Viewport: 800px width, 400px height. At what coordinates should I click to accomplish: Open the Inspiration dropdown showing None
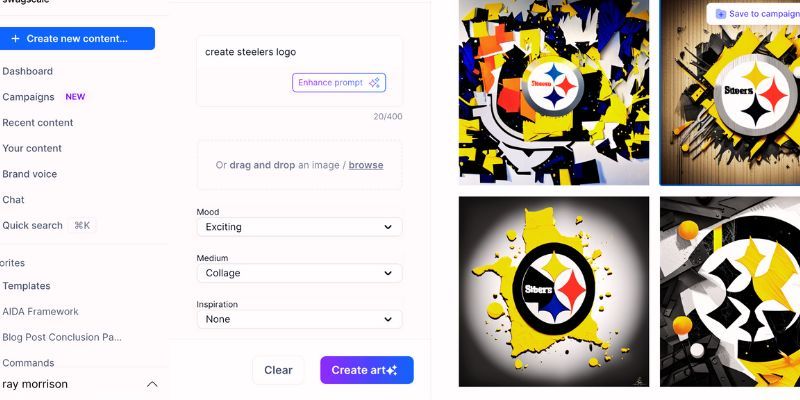click(x=299, y=319)
